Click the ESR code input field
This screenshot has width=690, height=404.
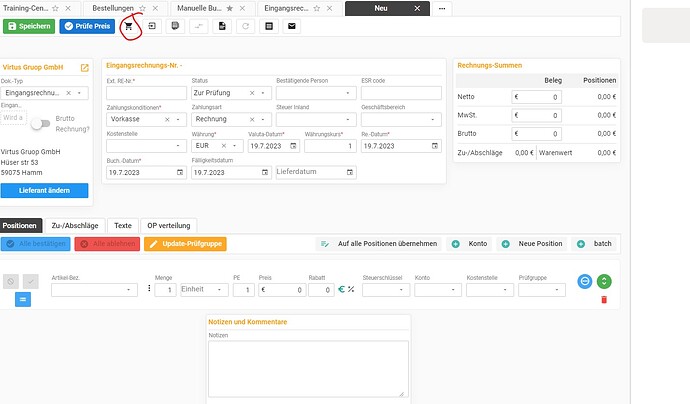401,93
